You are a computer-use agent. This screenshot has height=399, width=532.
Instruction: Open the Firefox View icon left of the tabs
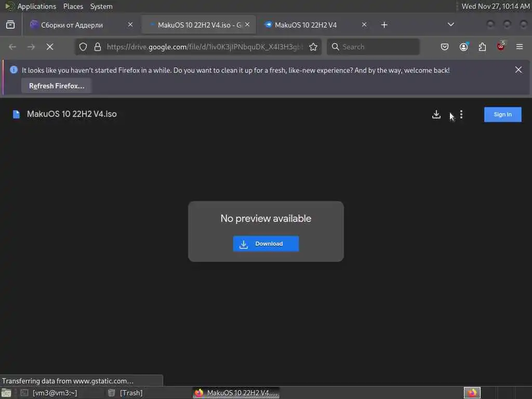(x=10, y=25)
